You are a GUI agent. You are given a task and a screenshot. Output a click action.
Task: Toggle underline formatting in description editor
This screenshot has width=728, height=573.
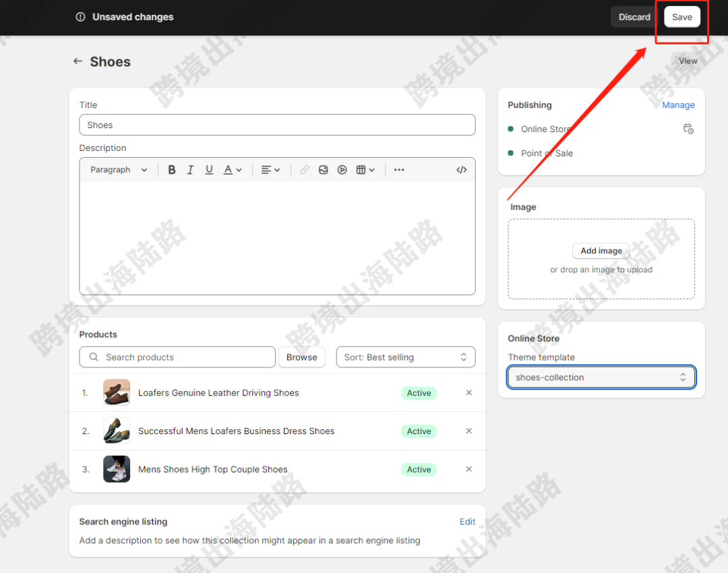[x=209, y=170]
